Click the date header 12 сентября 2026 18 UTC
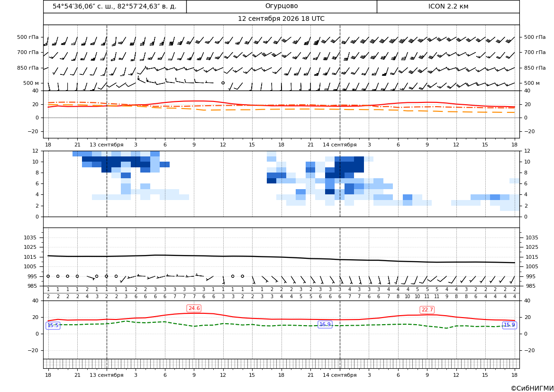The width and height of the screenshot is (554, 392). 281,19
